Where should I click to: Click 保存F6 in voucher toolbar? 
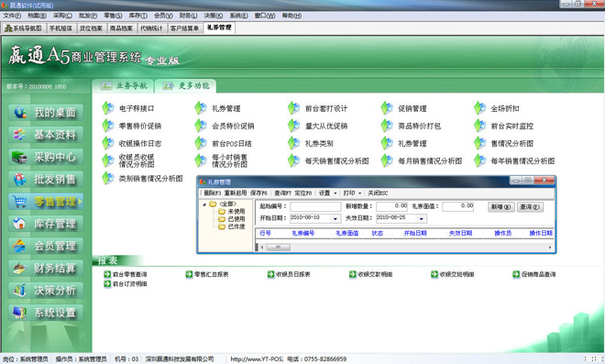click(x=258, y=193)
